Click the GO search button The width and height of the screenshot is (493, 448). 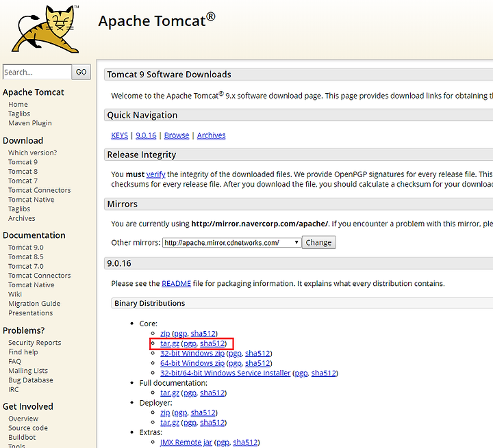click(x=81, y=72)
